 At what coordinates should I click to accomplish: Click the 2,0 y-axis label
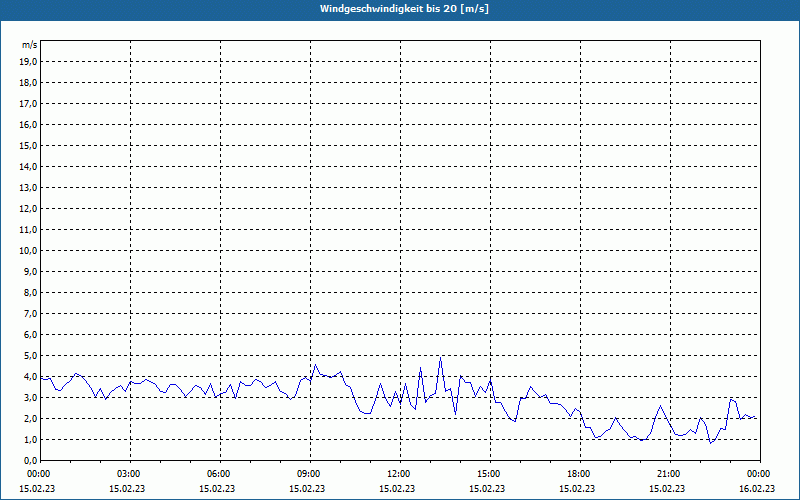point(30,418)
